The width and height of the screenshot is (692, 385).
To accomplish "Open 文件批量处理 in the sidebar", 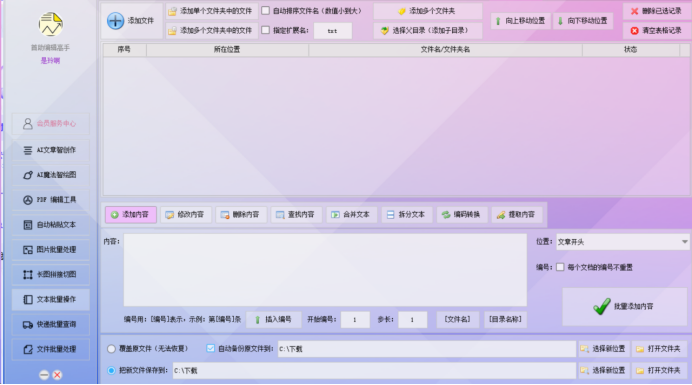I will [51, 349].
